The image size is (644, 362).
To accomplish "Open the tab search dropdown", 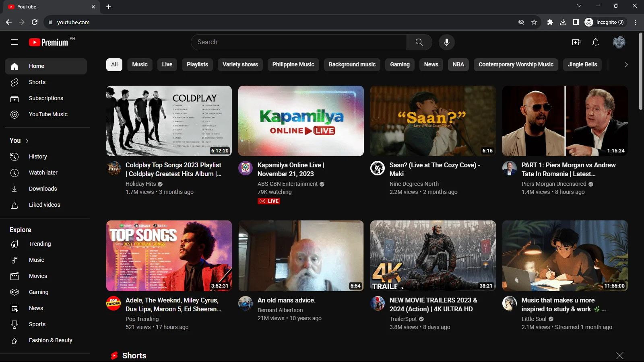I will coord(579,6).
